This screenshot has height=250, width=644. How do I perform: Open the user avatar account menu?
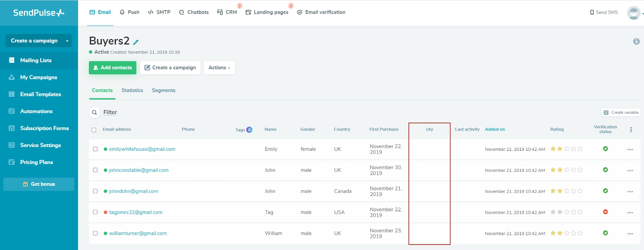click(x=634, y=13)
